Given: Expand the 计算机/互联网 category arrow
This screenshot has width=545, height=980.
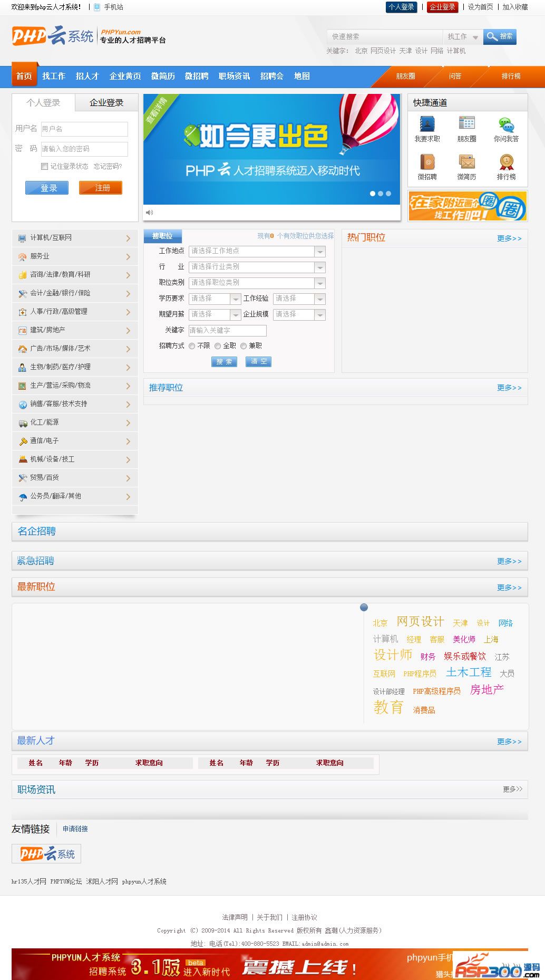Looking at the screenshot, I should coord(128,238).
